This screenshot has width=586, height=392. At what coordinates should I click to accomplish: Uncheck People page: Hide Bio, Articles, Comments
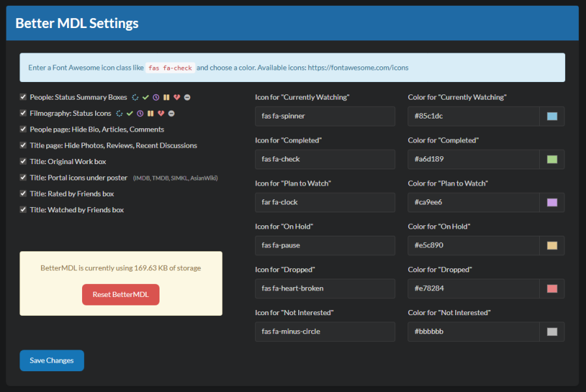tap(23, 129)
